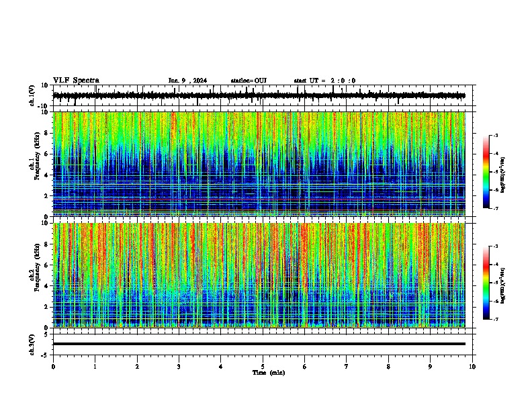Click the "ch.1(V)" waveform axis label
The image size is (532, 411).
(x=32, y=95)
